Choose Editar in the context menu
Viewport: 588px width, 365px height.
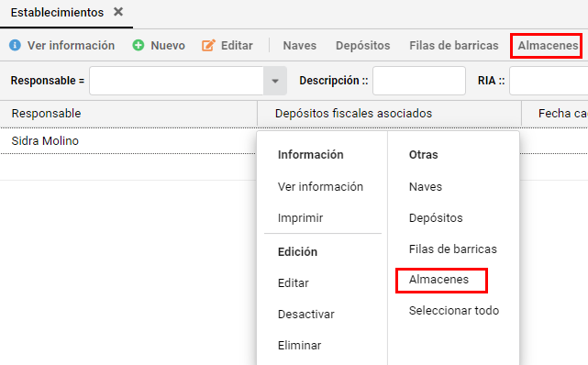294,283
